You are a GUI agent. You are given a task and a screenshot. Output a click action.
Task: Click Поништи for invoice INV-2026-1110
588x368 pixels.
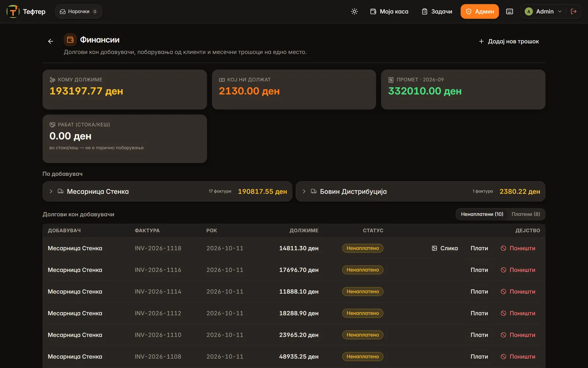(x=518, y=335)
